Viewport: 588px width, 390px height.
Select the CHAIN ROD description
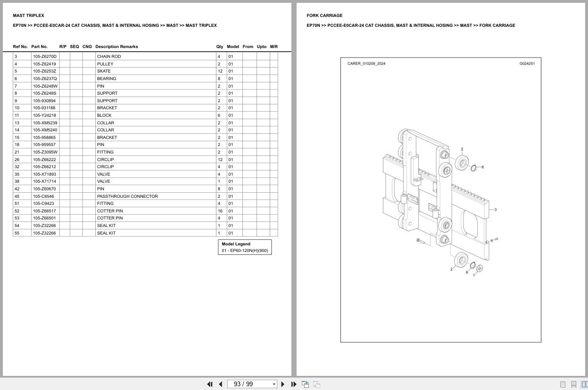click(x=109, y=57)
